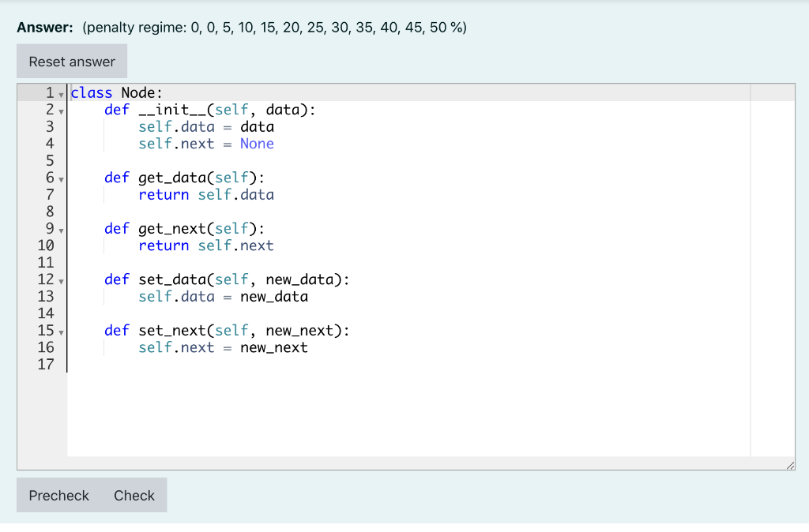Click 'def __init__(self, data):' text
The height and width of the screenshot is (532, 809).
pos(210,110)
